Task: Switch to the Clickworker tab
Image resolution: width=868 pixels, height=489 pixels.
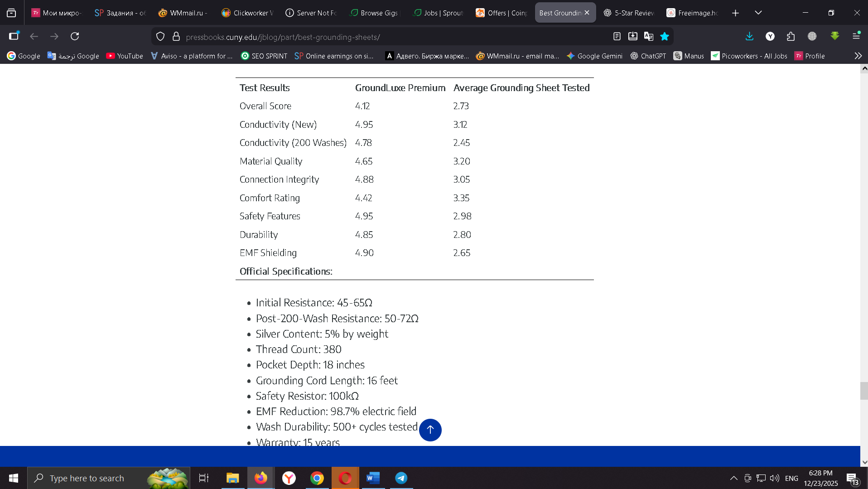Action: coord(247,13)
